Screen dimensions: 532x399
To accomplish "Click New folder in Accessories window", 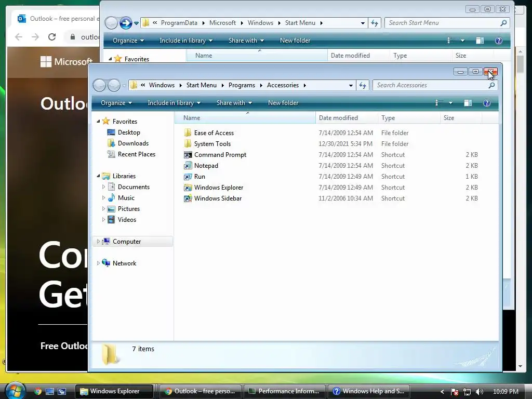I will pyautogui.click(x=283, y=103).
